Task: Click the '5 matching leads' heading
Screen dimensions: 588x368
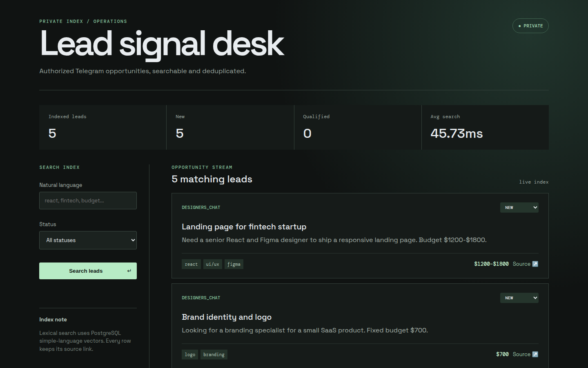Action: 212,179
